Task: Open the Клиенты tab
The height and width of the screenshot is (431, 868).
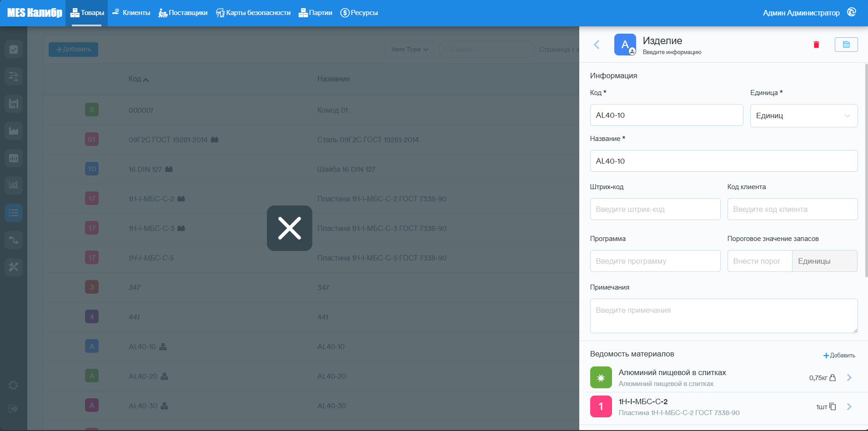Action: click(x=131, y=13)
